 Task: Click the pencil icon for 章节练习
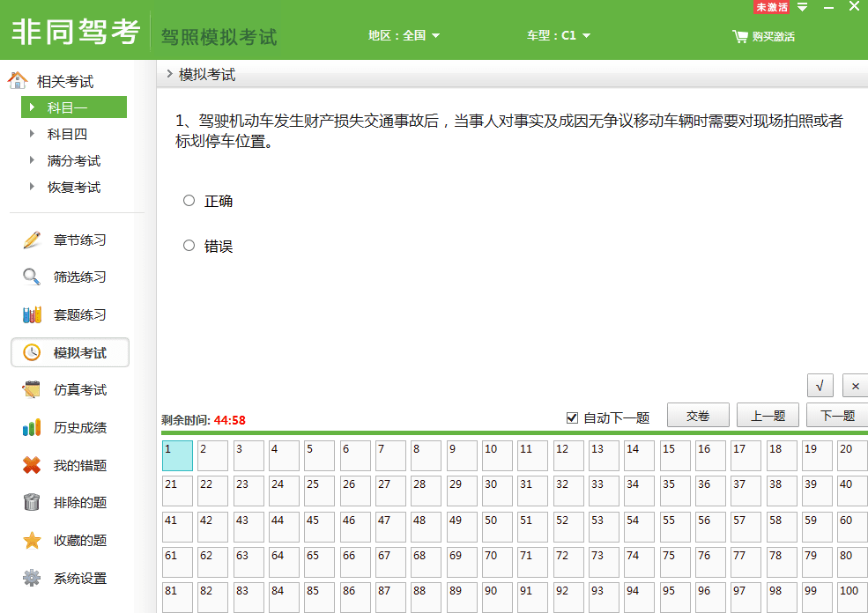32,240
